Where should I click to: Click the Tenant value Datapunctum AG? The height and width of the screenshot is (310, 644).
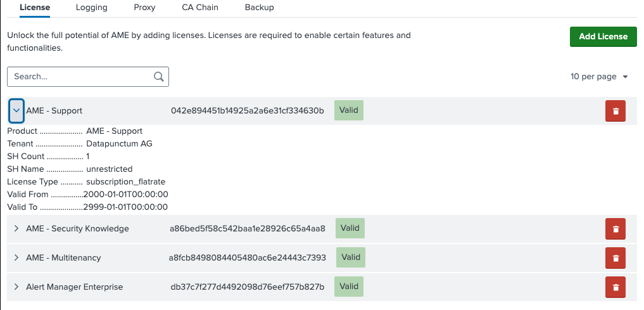[x=119, y=144]
